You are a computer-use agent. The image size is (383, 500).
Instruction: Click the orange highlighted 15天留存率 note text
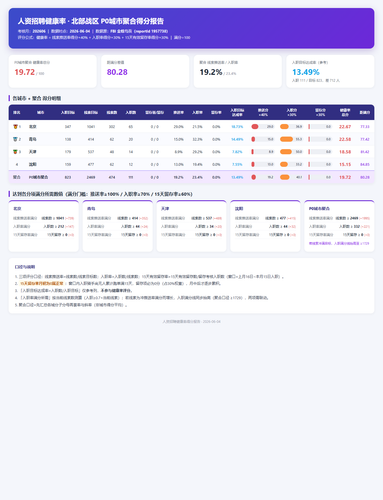pos(42,283)
